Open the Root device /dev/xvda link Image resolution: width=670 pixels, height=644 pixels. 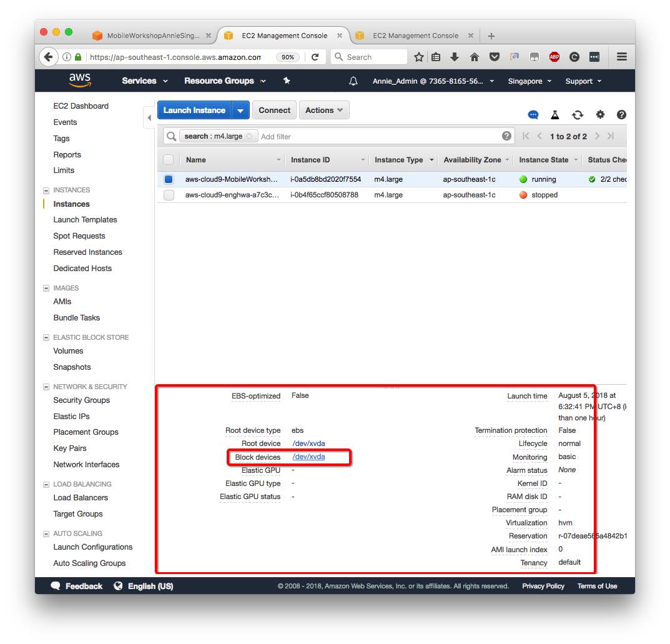tap(308, 443)
